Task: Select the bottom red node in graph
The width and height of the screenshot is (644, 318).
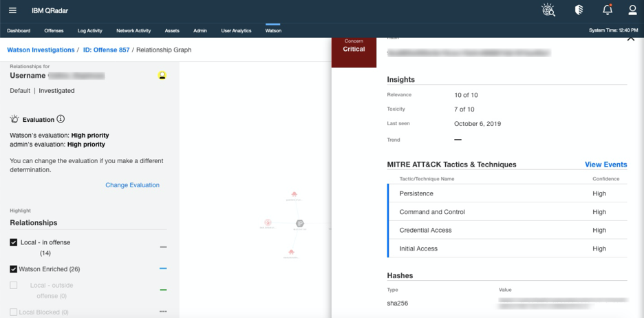Action: point(291,251)
